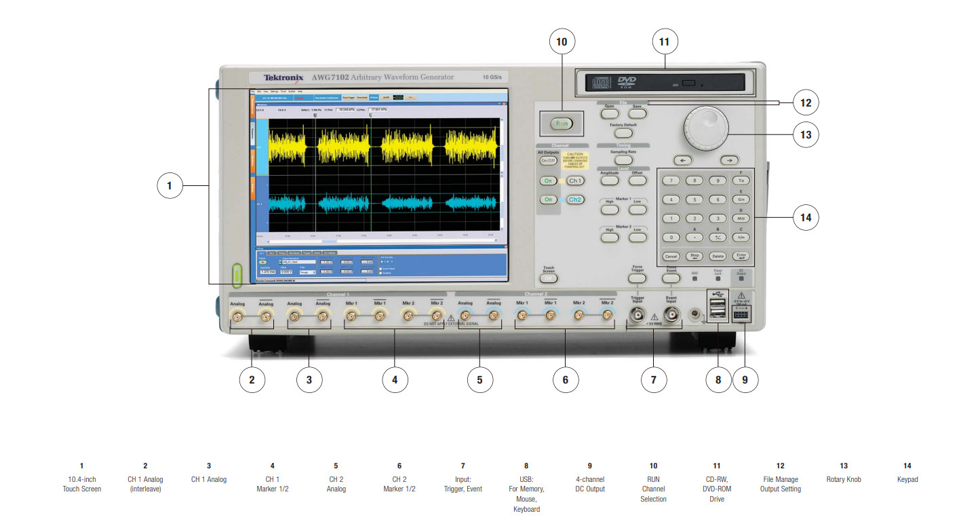Select the blue Ch2 channel button
This screenshot has width=980, height=524.
click(x=575, y=200)
